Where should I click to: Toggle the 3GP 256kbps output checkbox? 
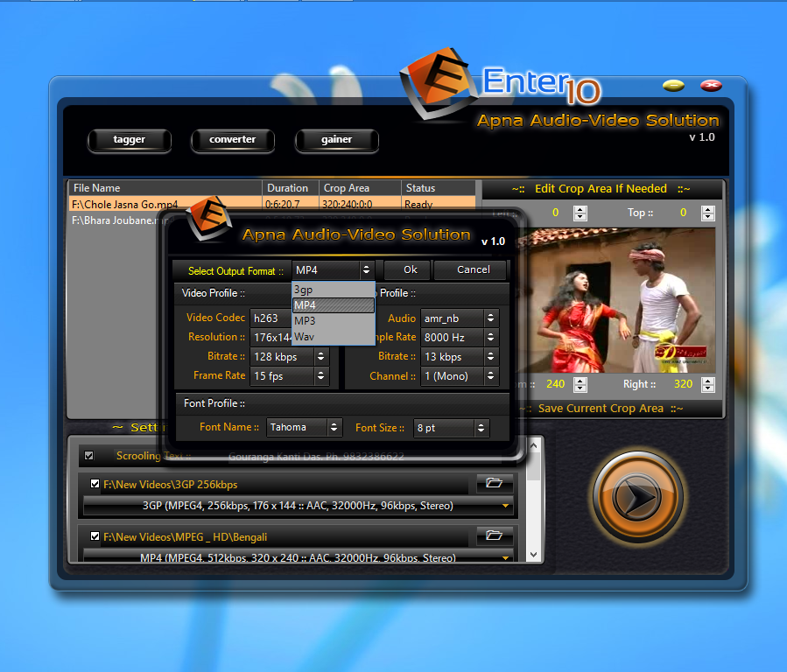point(95,484)
